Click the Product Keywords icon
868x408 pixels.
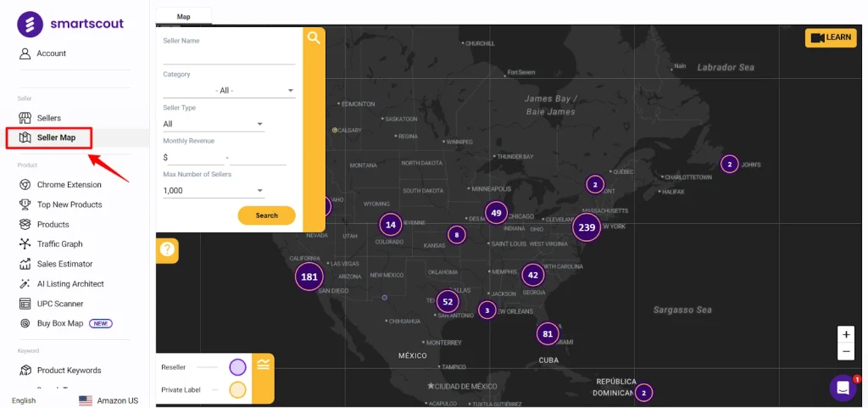[x=25, y=371]
